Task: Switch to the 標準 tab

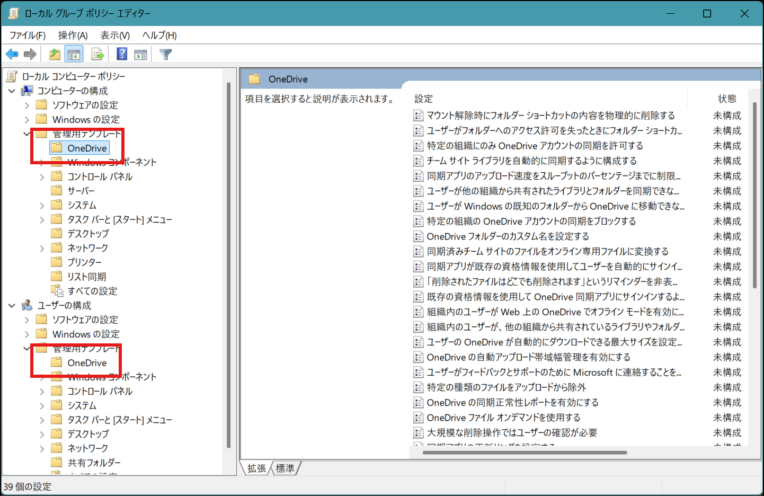Action: coord(286,468)
